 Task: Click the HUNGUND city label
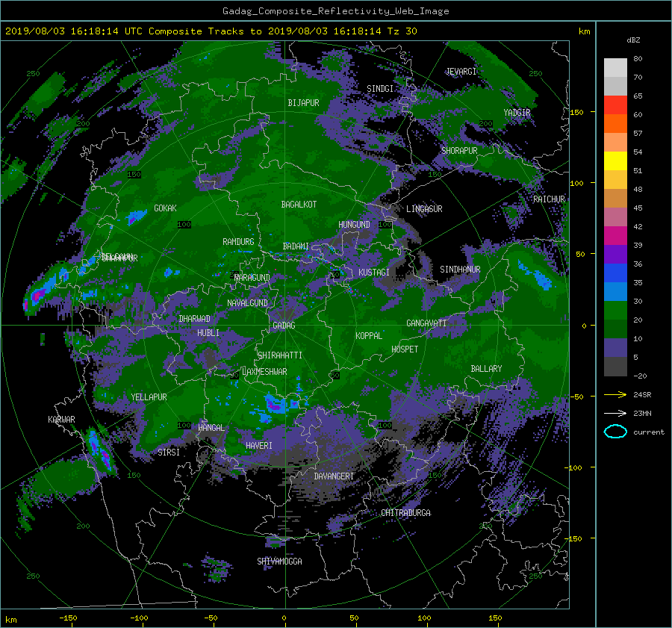(x=354, y=225)
